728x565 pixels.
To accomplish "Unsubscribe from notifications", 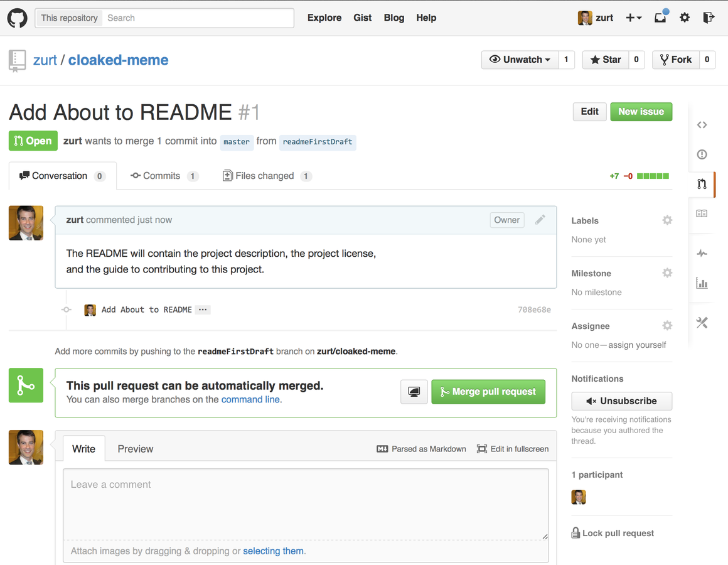I will pyautogui.click(x=622, y=401).
